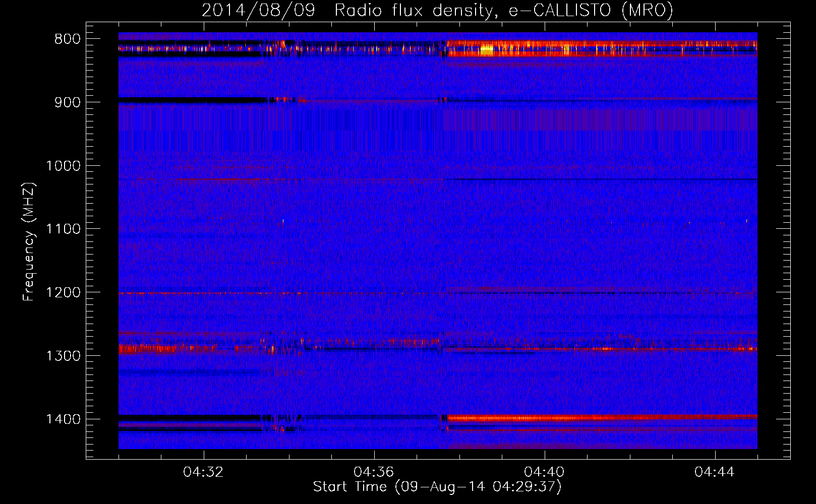Click the "Frequency (MHZ)" axis label

pos(29,242)
